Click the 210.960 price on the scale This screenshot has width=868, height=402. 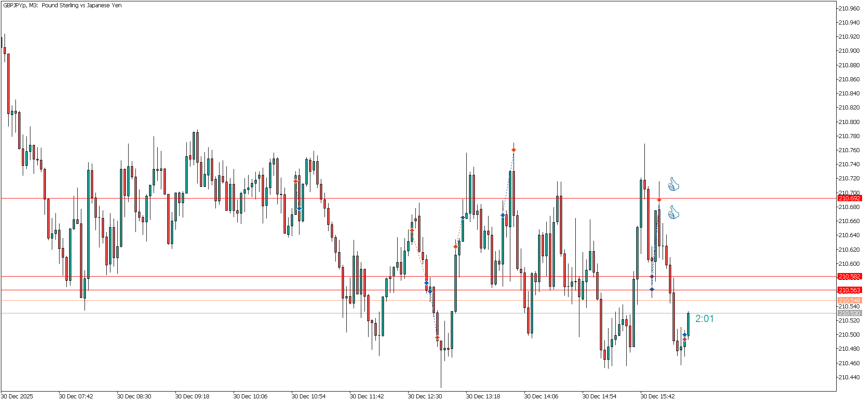[x=848, y=8]
